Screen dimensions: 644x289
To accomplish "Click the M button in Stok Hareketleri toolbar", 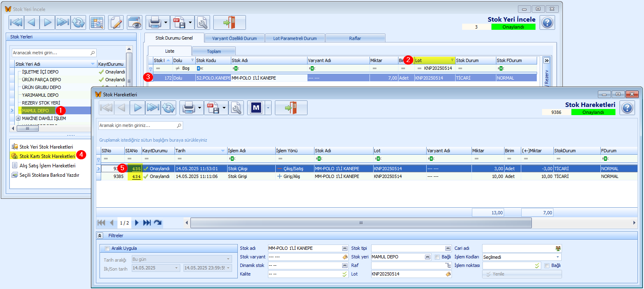I will [256, 108].
